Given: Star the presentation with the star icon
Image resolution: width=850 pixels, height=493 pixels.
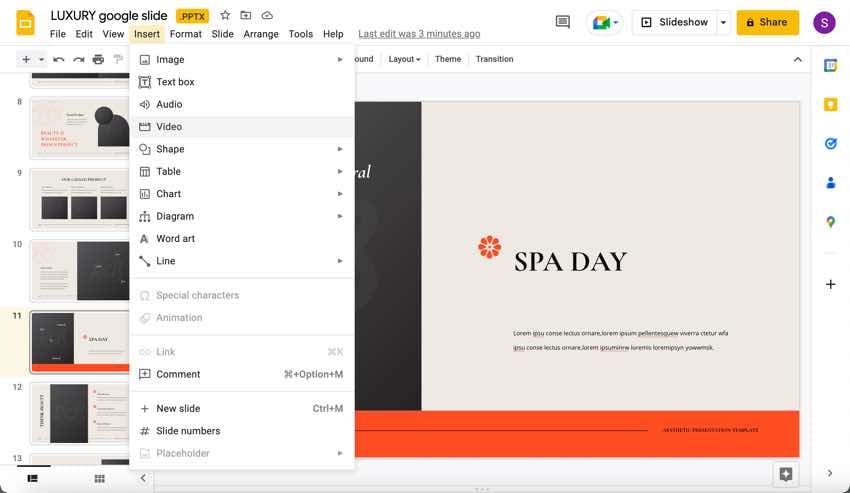Looking at the screenshot, I should click(225, 16).
